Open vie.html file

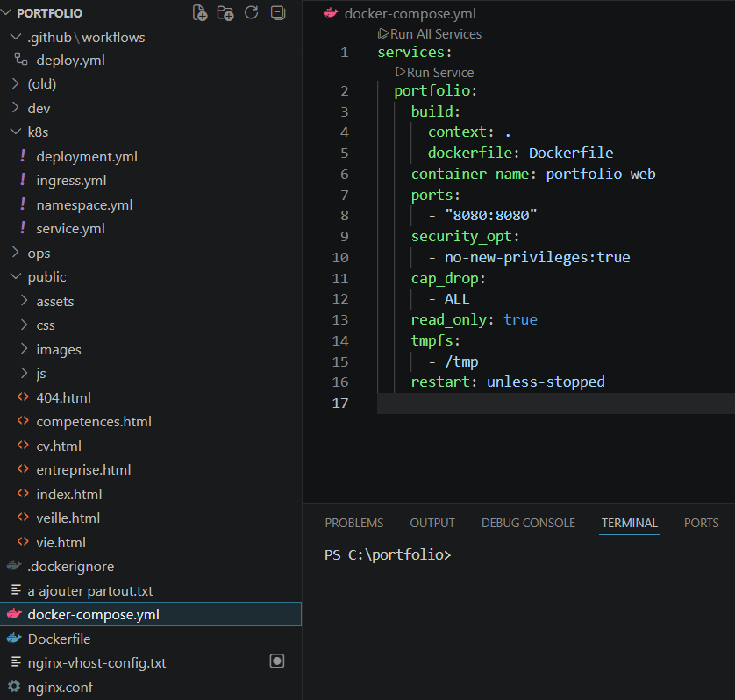click(x=61, y=542)
